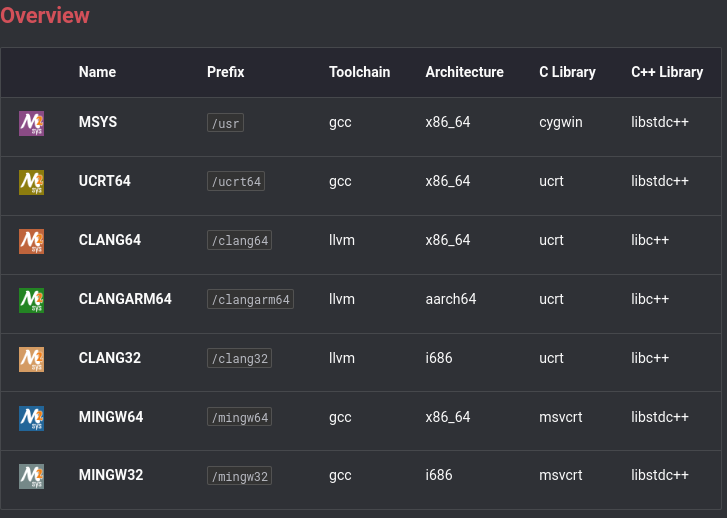
Task: Click the gray MINGW32 environment icon
Action: coord(31,476)
